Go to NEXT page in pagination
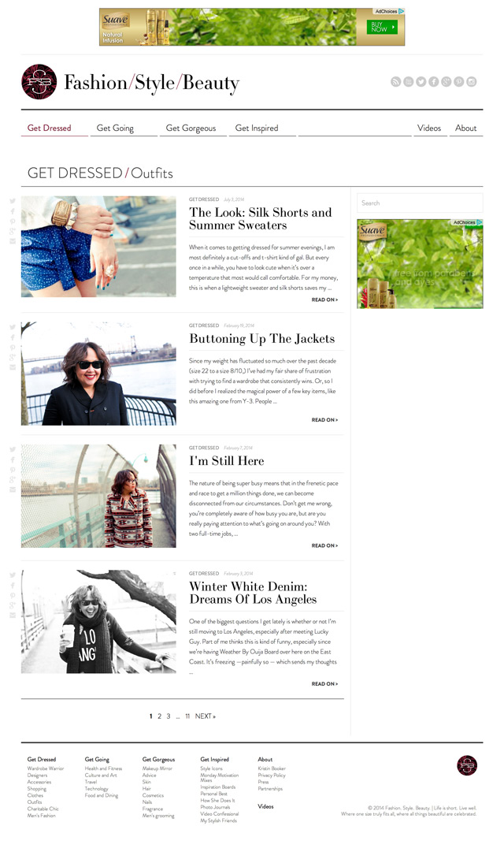The width and height of the screenshot is (504, 852). point(206,716)
